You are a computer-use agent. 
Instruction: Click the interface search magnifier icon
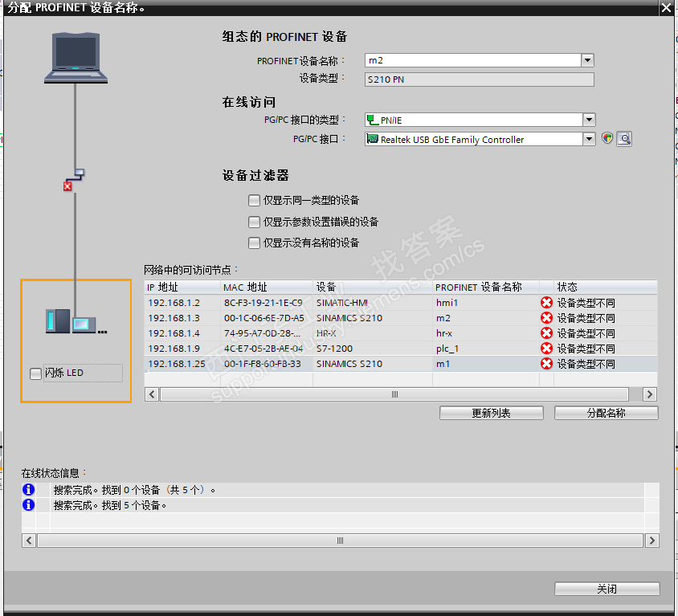pos(624,139)
